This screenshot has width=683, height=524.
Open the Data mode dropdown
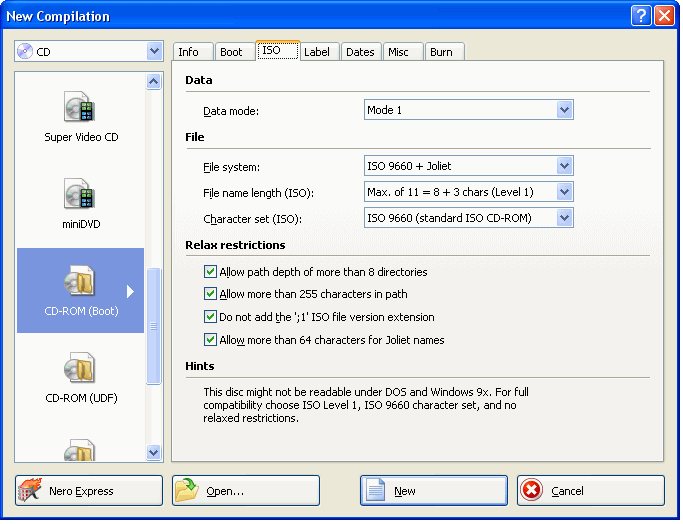(x=565, y=110)
